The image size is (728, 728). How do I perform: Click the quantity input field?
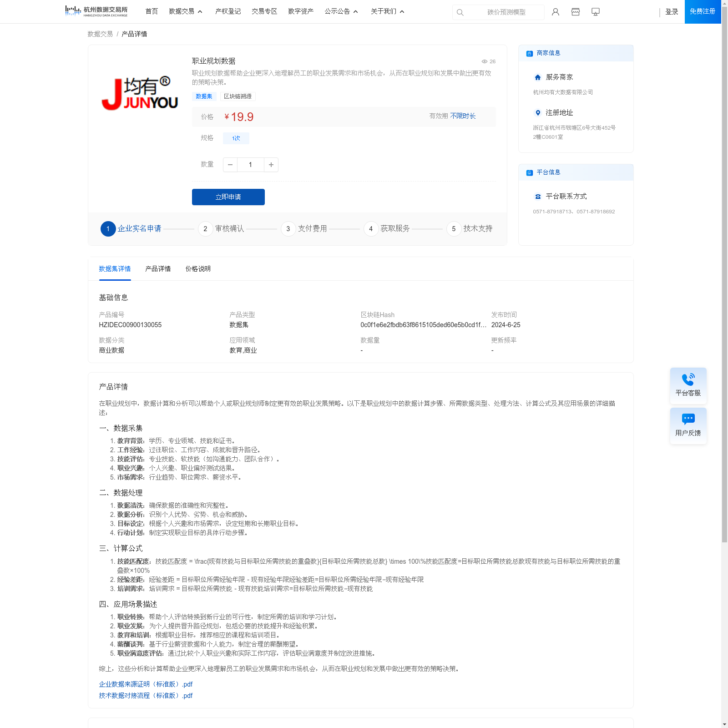pos(250,165)
